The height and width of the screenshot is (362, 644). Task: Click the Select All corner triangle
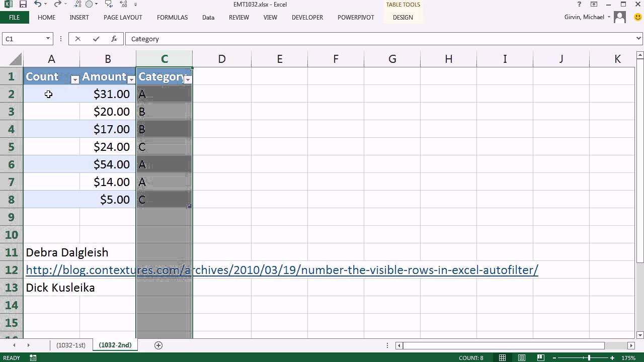15,59
